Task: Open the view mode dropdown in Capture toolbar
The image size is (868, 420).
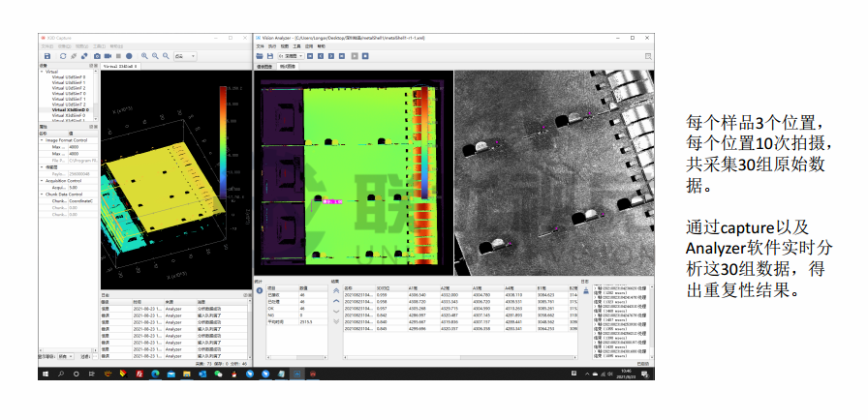Action: (x=186, y=56)
